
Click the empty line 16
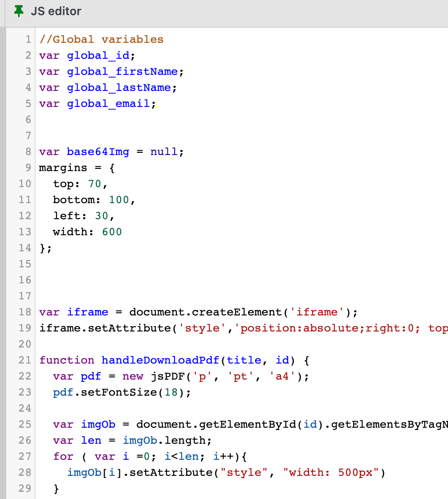click(x=242, y=280)
